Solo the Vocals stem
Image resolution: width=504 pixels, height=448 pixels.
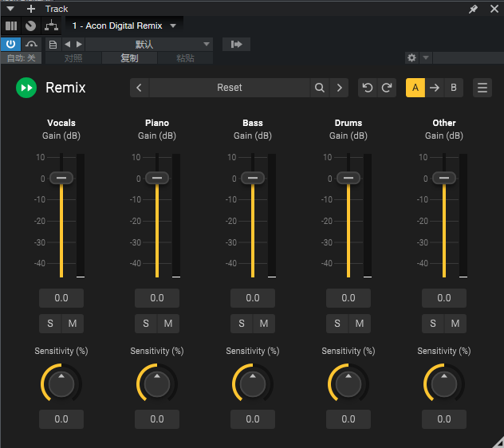tap(50, 324)
